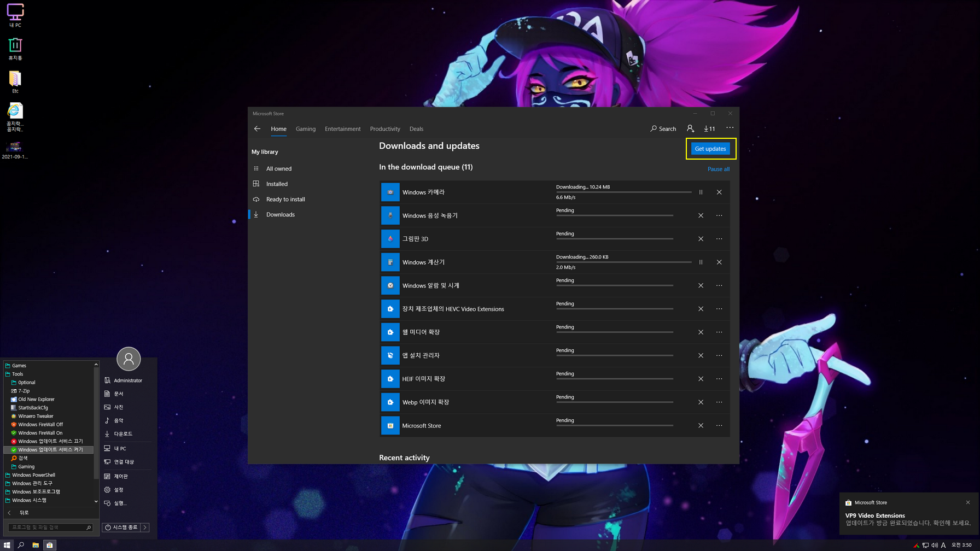Open Search in Microsoft Store
This screenshot has height=551, width=980.
663,129
